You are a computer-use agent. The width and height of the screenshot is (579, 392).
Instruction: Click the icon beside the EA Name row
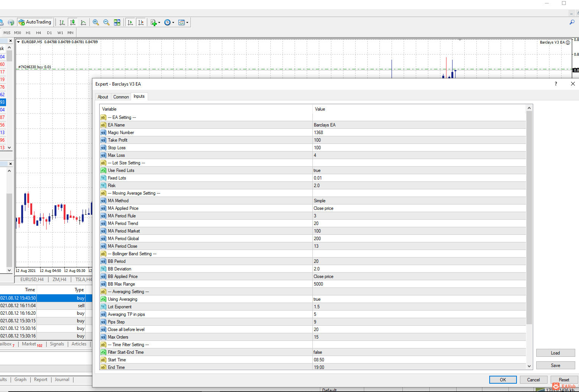[x=103, y=125]
